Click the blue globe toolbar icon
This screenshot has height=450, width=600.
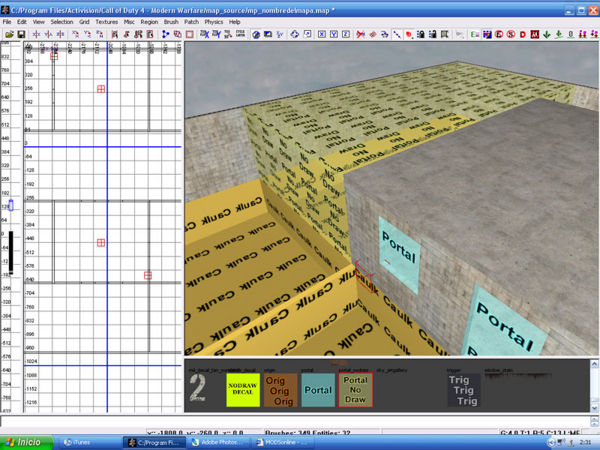coord(256,34)
